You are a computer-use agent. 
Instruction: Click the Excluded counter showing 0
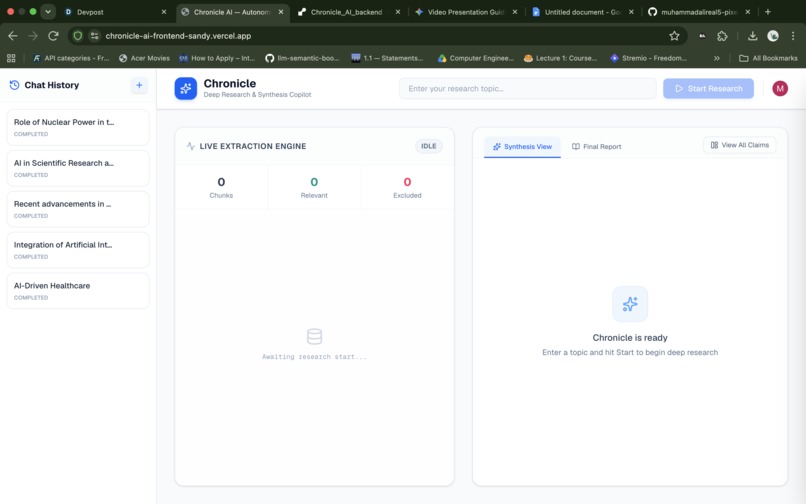click(x=407, y=187)
